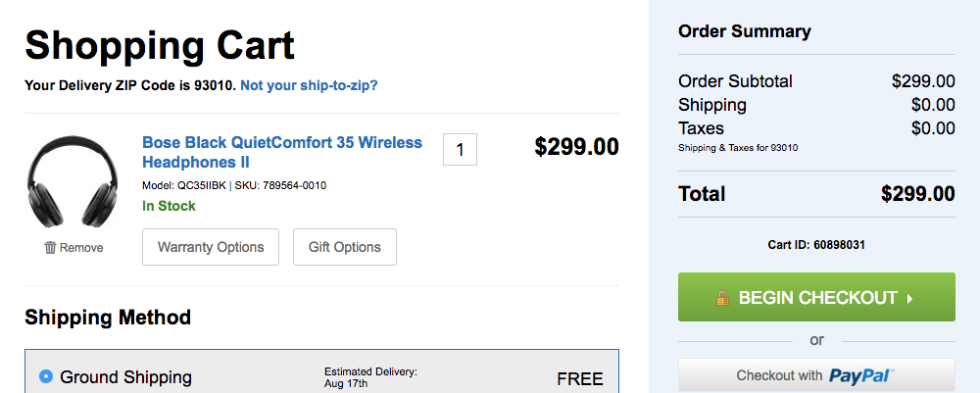Click the In Stock status text
Image resolution: width=980 pixels, height=393 pixels.
(169, 206)
